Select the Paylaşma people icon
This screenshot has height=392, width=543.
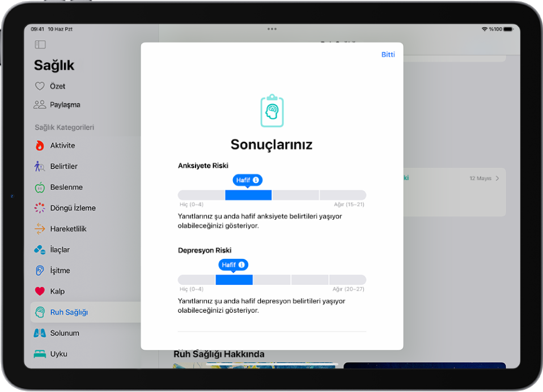pos(40,104)
